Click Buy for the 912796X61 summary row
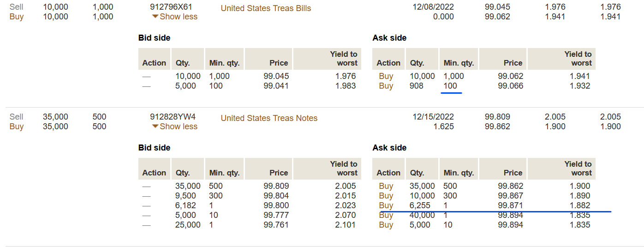Image resolution: width=644 pixels, height=247 pixels. tap(17, 17)
